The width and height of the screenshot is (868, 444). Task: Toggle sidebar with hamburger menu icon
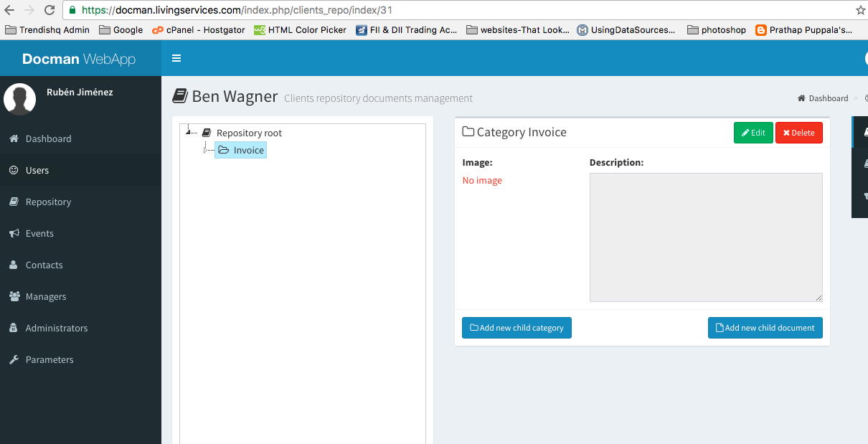coord(176,58)
